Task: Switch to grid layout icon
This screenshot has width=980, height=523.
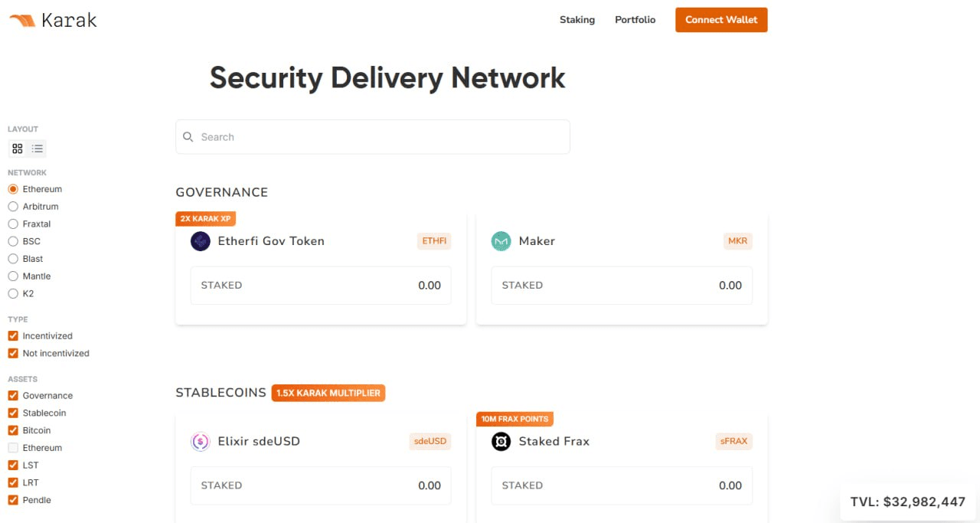Action: pos(18,149)
